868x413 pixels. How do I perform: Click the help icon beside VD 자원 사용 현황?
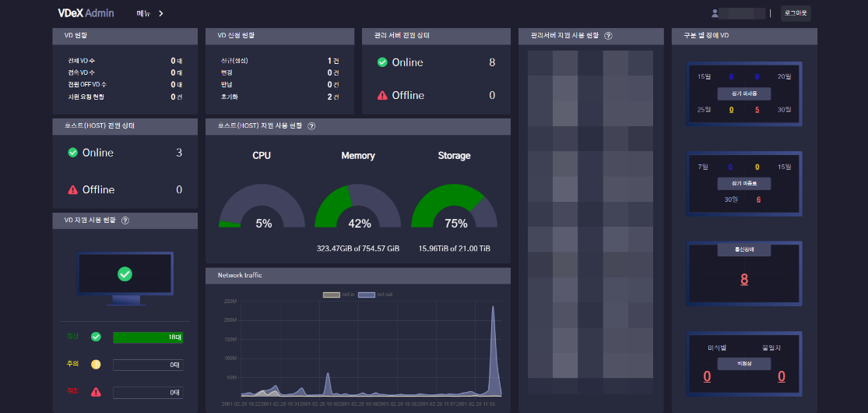pos(125,221)
